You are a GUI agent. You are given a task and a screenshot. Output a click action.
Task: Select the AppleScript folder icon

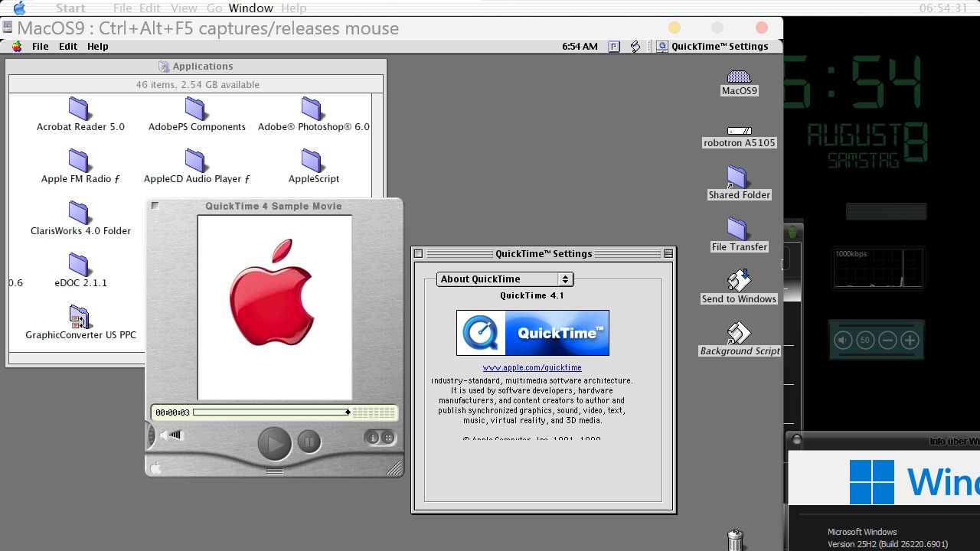click(312, 161)
